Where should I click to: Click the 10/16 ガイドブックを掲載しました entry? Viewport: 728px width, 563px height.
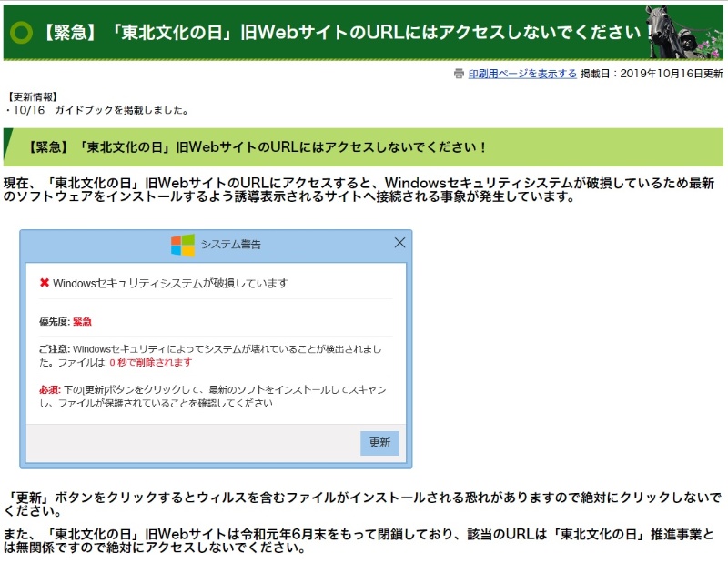point(96,110)
